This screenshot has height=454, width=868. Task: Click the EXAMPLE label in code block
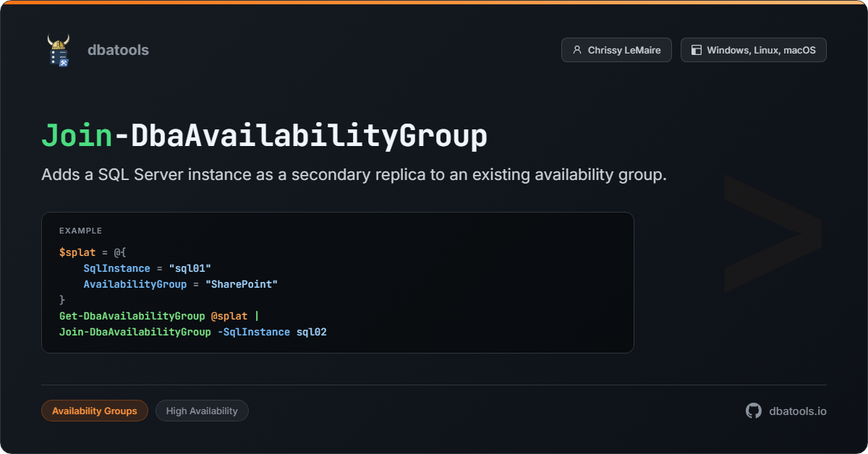(80, 231)
